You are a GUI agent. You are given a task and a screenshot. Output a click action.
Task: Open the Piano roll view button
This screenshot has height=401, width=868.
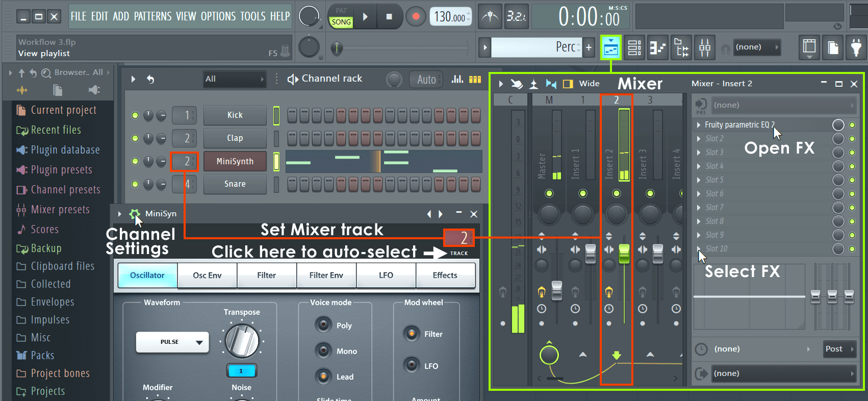tap(658, 48)
